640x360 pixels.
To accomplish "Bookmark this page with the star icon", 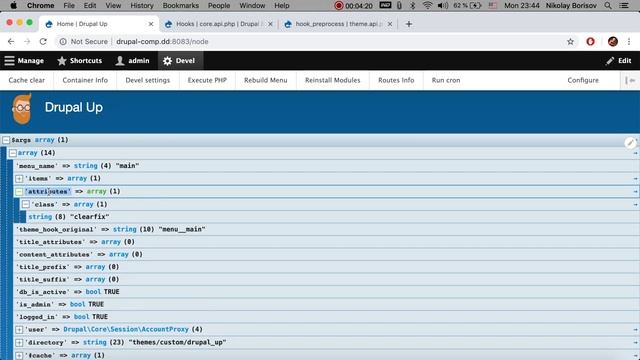I will click(570, 42).
